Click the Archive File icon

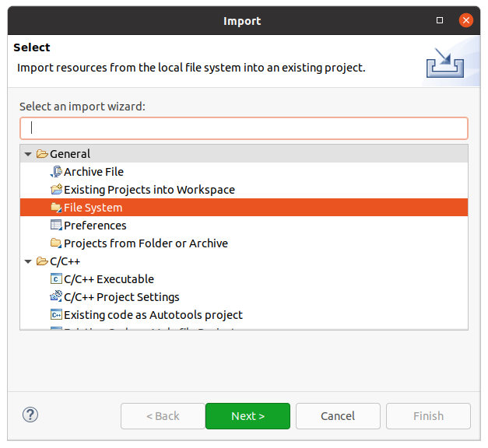(56, 172)
